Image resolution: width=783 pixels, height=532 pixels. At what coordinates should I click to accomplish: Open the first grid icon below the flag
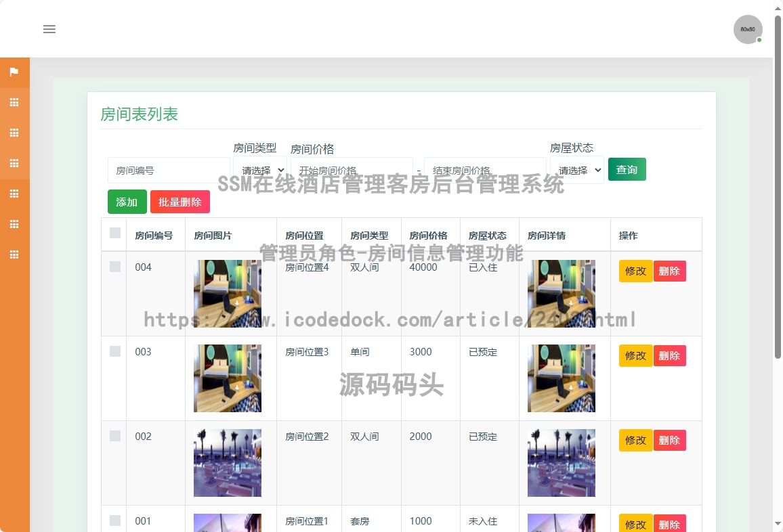coord(14,102)
